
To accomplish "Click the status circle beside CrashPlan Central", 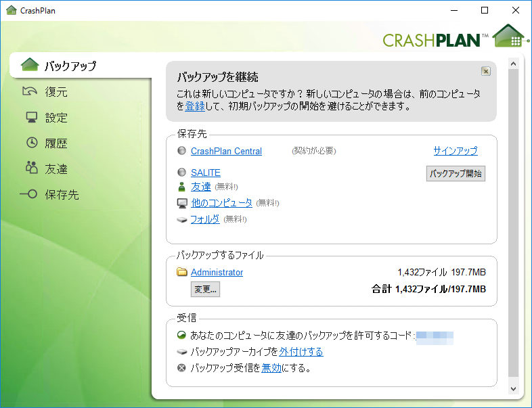I will point(182,151).
